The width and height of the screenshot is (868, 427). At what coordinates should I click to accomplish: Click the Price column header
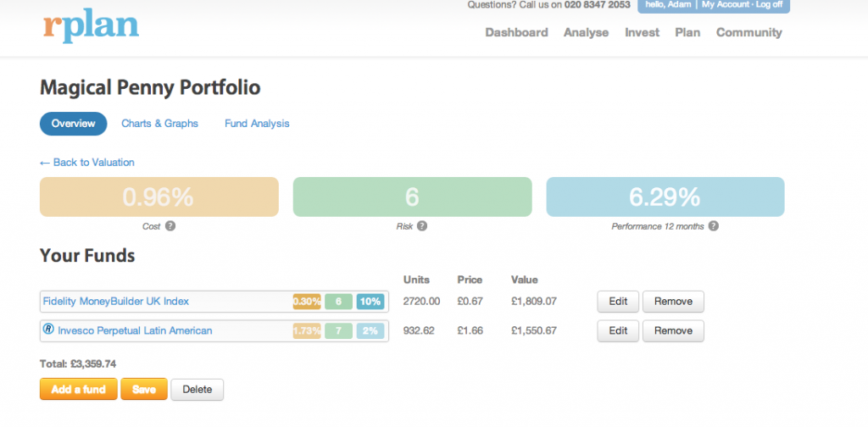click(470, 280)
